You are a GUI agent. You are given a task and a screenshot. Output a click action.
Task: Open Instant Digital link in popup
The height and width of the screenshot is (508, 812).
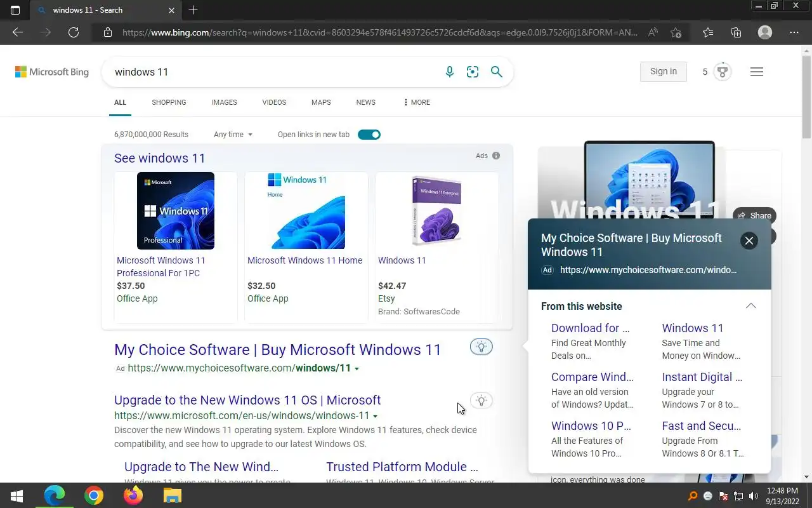click(702, 377)
